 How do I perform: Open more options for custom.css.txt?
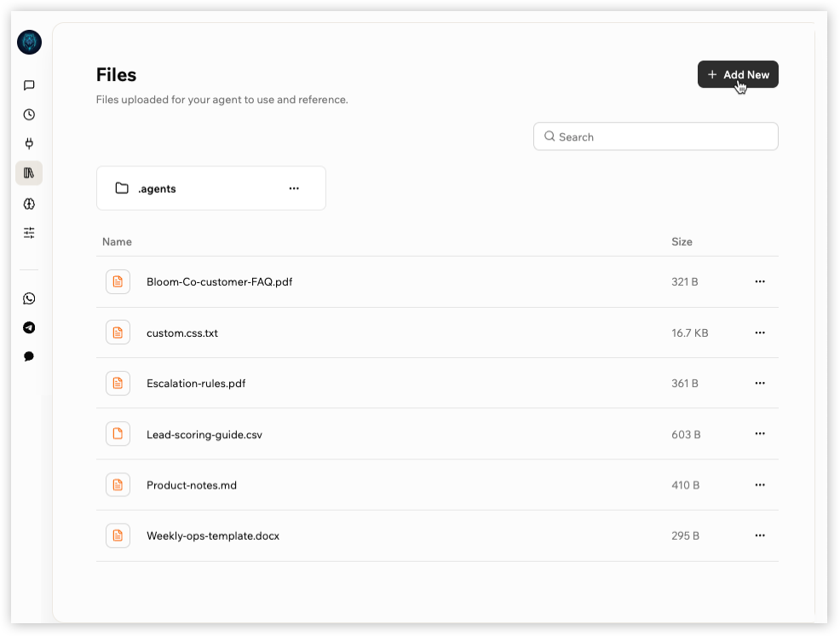[760, 332]
